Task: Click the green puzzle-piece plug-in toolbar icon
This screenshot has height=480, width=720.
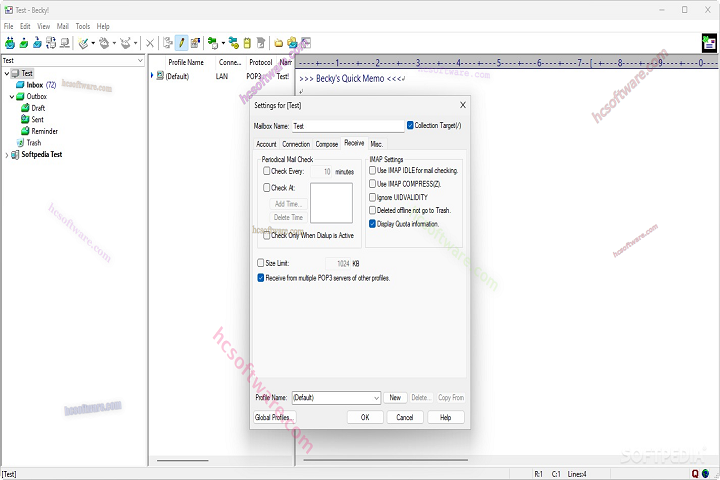Action: [213, 43]
